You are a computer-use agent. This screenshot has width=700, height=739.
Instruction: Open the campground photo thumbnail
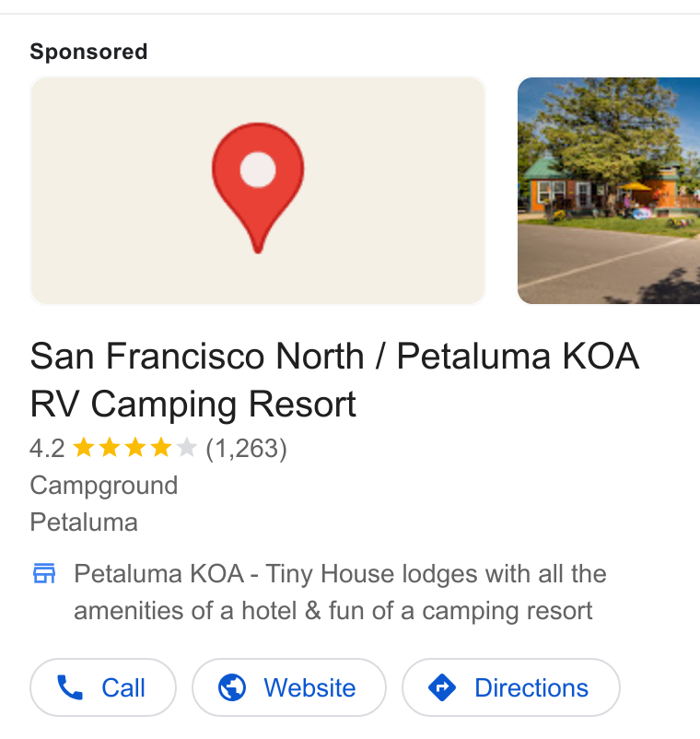609,191
